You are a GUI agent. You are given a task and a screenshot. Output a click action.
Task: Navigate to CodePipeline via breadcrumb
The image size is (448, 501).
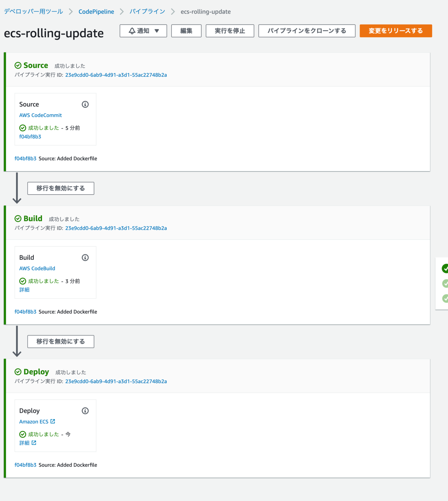pyautogui.click(x=96, y=11)
